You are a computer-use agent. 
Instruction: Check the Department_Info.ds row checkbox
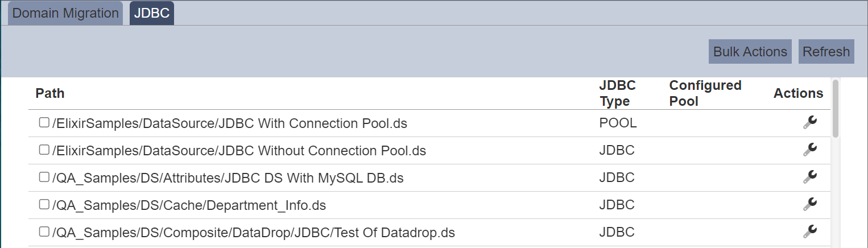[44, 204]
